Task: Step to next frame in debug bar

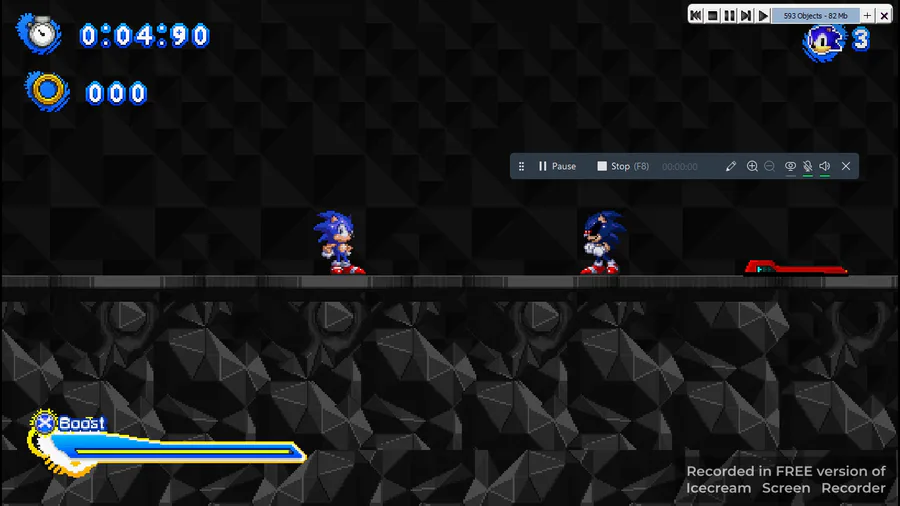Action: coord(746,15)
